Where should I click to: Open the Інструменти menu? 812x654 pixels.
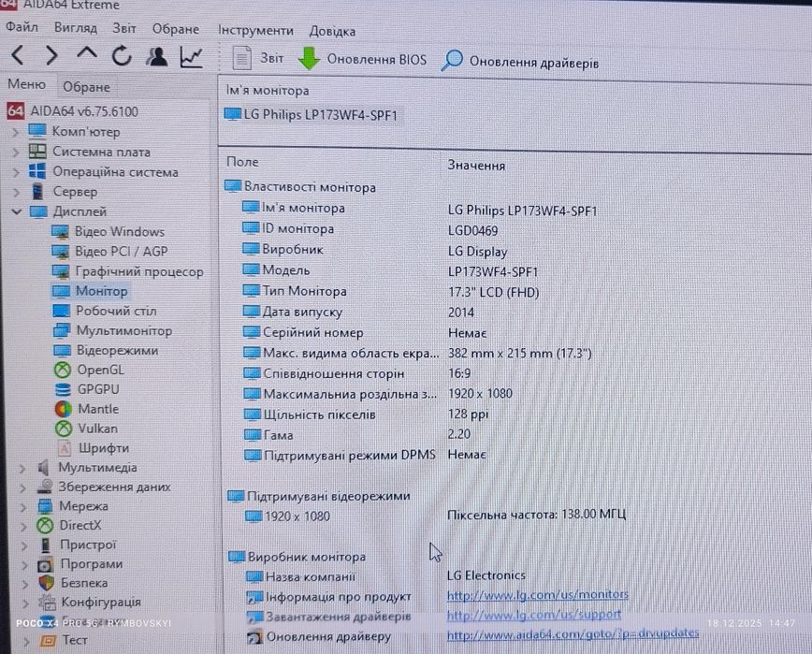coord(255,30)
